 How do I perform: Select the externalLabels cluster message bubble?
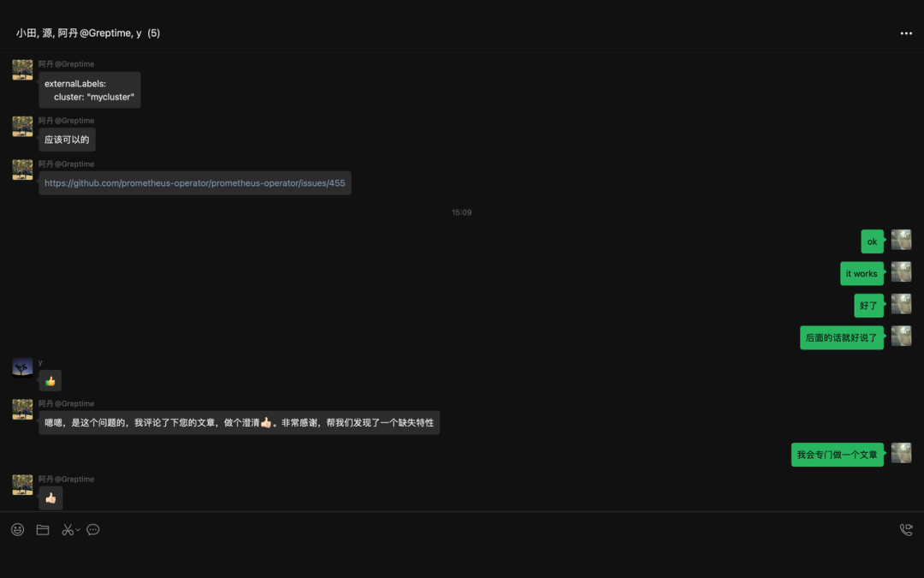click(x=89, y=90)
